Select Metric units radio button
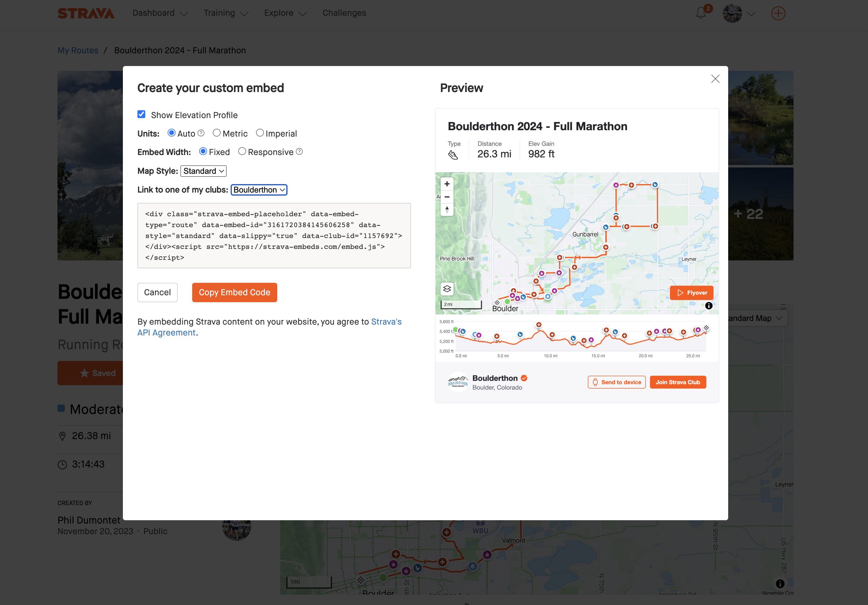The image size is (868, 605). point(216,133)
